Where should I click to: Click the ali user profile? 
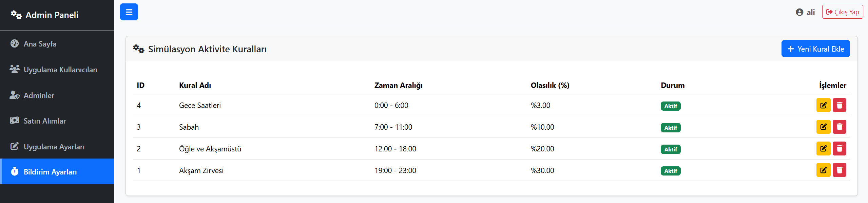805,12
